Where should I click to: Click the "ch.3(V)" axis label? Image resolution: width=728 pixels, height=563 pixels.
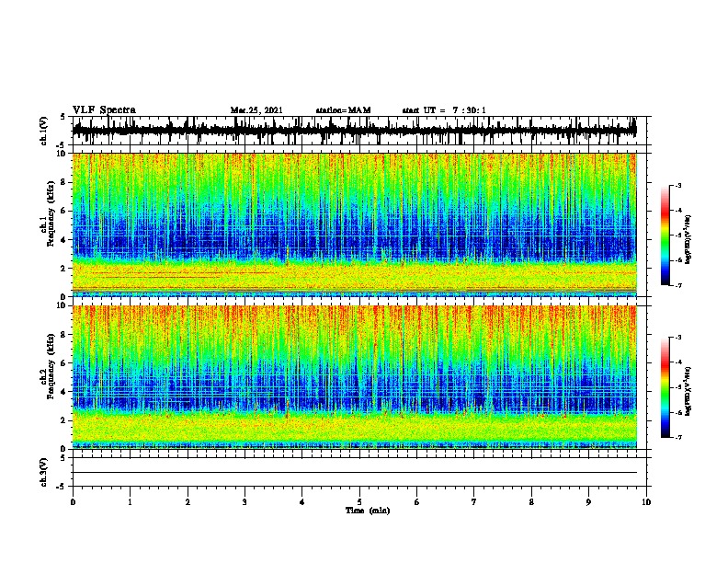pos(44,472)
